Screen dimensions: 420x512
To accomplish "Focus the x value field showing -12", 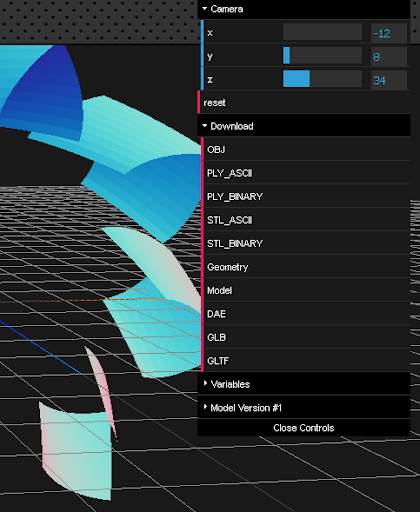I will pyautogui.click(x=389, y=33).
